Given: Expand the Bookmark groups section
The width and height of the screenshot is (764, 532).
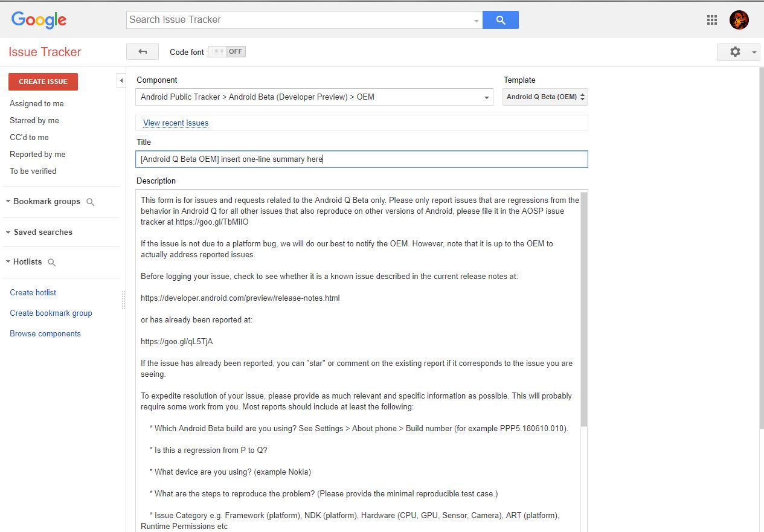Looking at the screenshot, I should (43, 202).
